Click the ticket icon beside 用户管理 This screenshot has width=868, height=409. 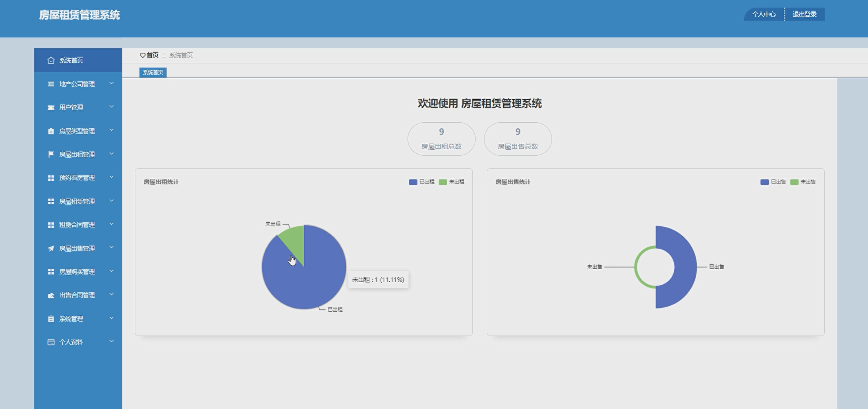tap(51, 108)
